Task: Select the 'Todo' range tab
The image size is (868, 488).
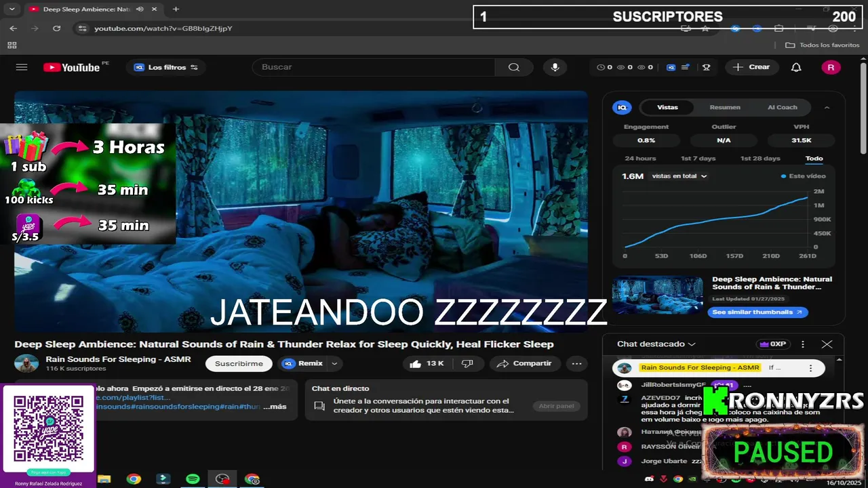Action: tap(814, 159)
